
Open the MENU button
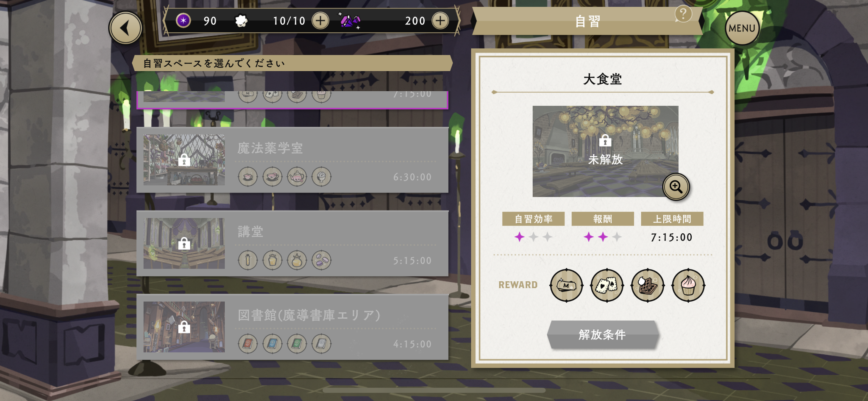[x=742, y=28]
